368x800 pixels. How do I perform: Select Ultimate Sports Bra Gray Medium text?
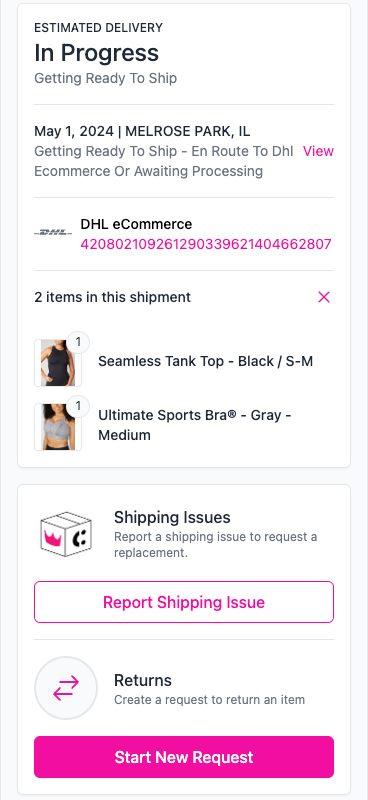click(194, 425)
